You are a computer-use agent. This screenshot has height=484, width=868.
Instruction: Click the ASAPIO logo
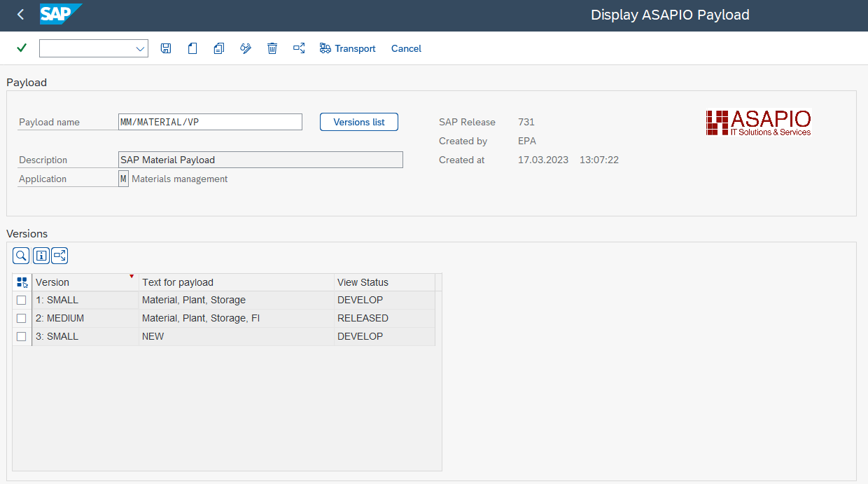point(758,123)
